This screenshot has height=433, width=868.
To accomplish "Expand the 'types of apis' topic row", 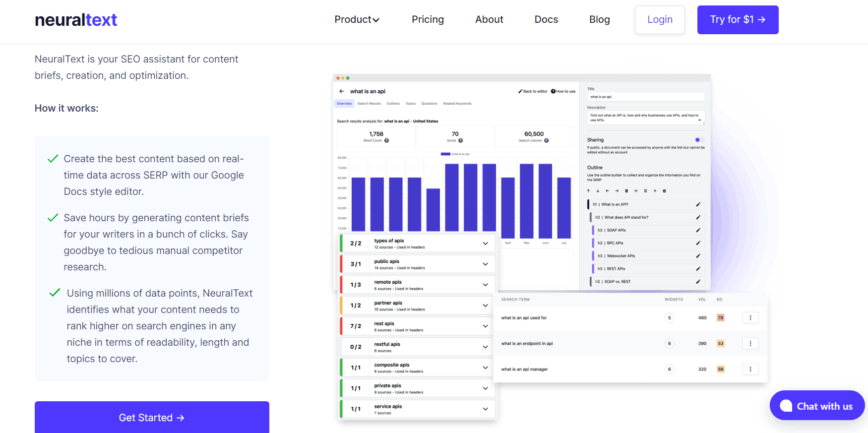I will pos(485,244).
